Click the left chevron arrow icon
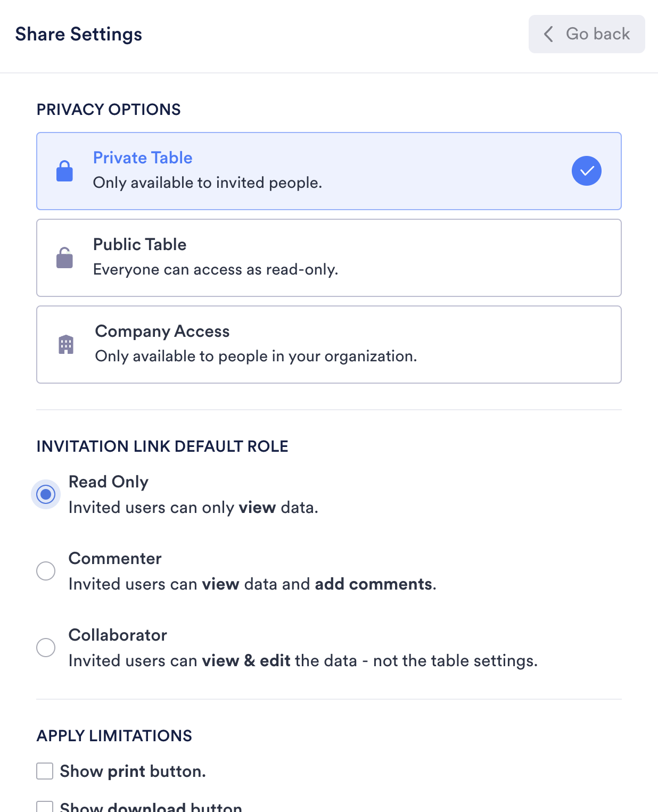Image resolution: width=658 pixels, height=812 pixels. pyautogui.click(x=548, y=34)
